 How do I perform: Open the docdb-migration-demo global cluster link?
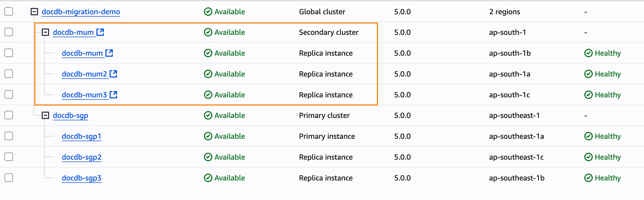81,12
